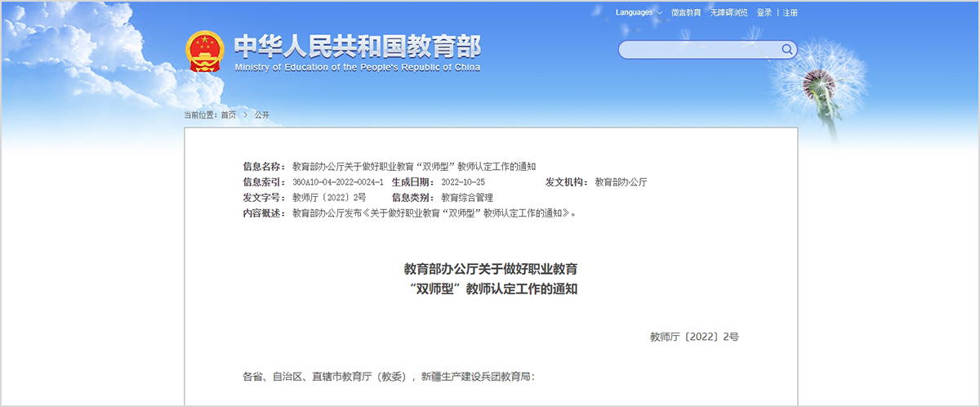The image size is (980, 407).
Task: Select the index number 360A10-04-2022-0024-1
Action: pos(337,181)
